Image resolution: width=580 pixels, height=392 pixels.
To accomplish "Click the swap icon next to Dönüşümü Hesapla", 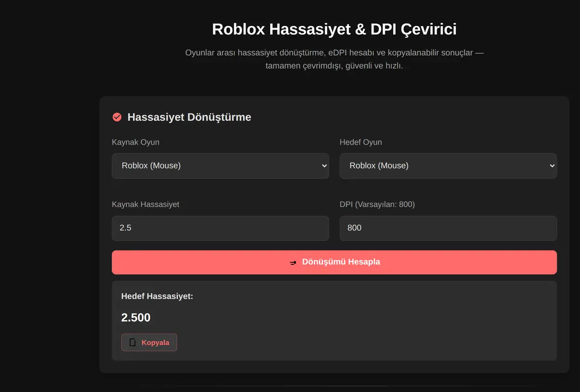I will click(293, 262).
